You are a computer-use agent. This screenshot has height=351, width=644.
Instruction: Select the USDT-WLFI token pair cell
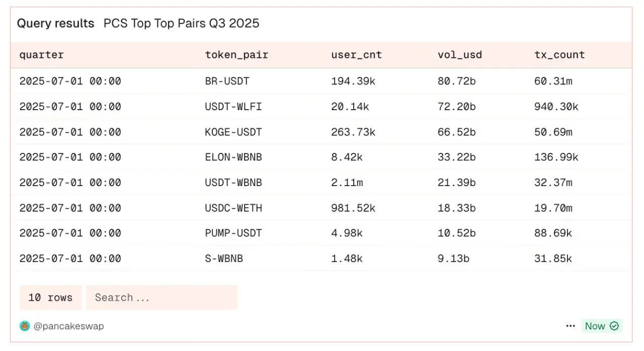(x=233, y=107)
